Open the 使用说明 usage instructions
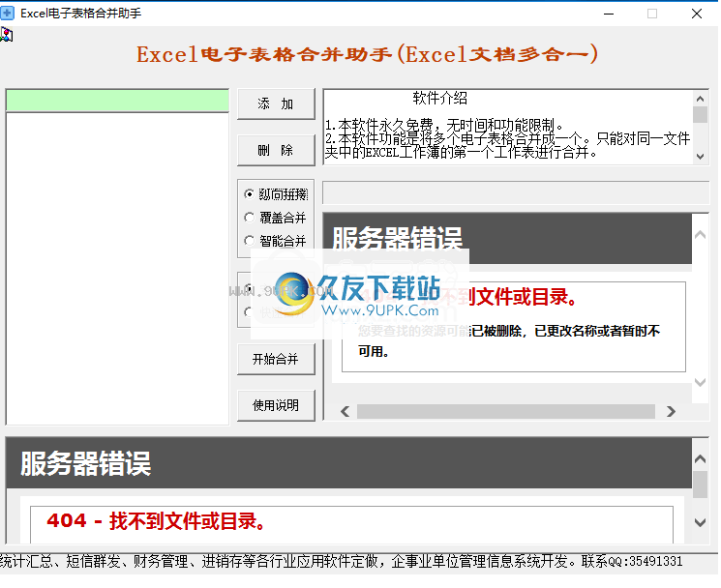Image resolution: width=721 pixels, height=588 pixels. [276, 405]
